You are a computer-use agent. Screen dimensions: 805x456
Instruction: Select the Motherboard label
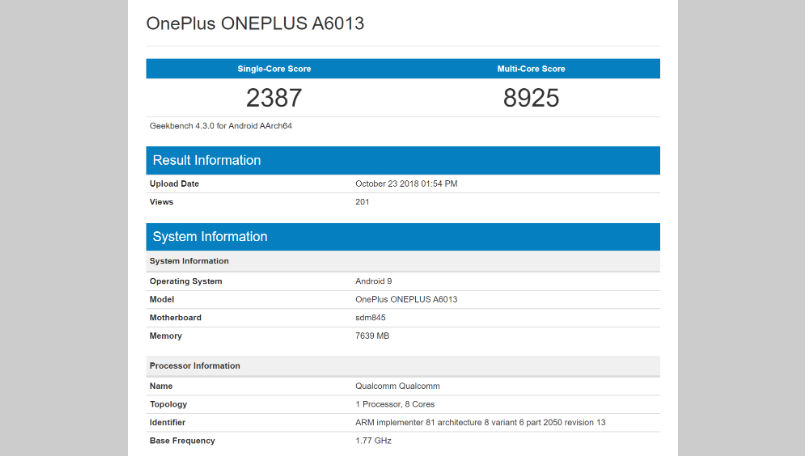(x=175, y=318)
